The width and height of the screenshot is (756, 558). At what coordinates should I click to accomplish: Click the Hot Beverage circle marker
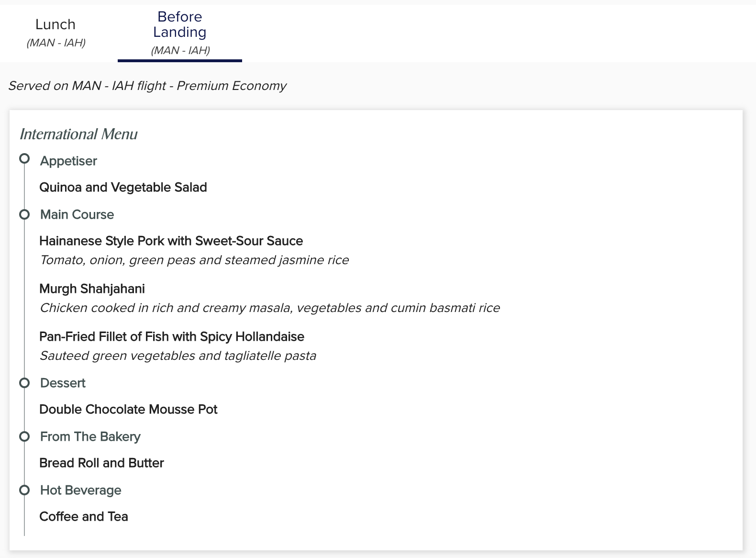pyautogui.click(x=24, y=490)
